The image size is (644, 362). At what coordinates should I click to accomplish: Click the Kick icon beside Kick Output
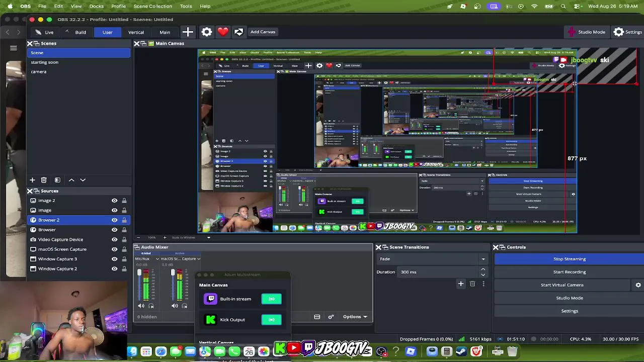click(x=211, y=320)
